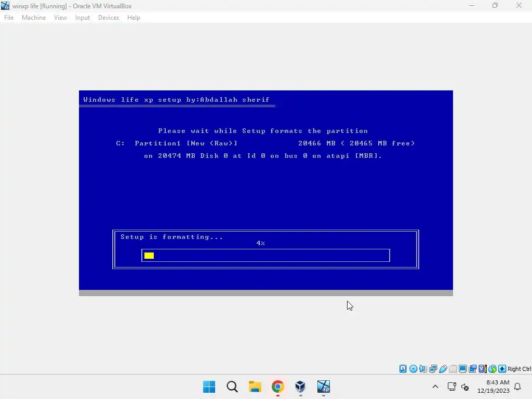
Task: Select the winxp VM taskbar icon
Action: pos(323,387)
